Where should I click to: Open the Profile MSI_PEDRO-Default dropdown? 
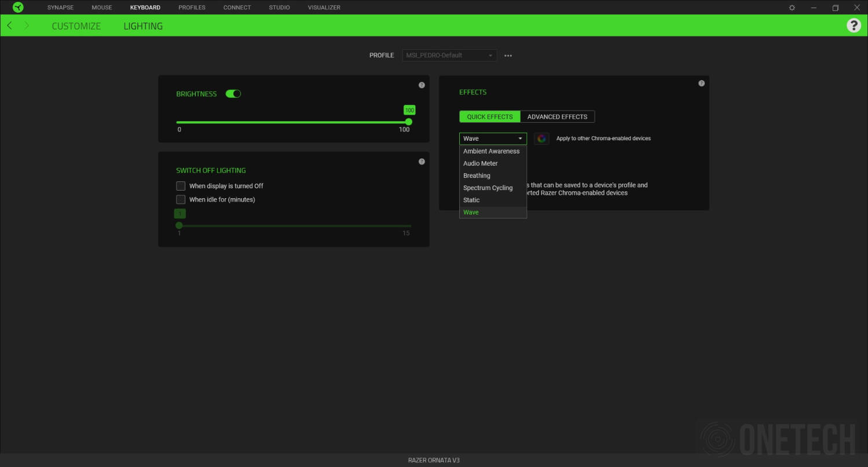point(449,56)
